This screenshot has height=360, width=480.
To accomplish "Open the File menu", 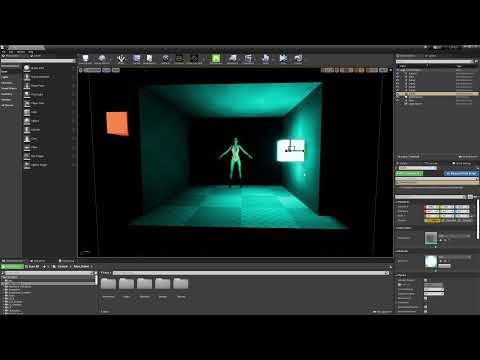I will pos(4,52).
